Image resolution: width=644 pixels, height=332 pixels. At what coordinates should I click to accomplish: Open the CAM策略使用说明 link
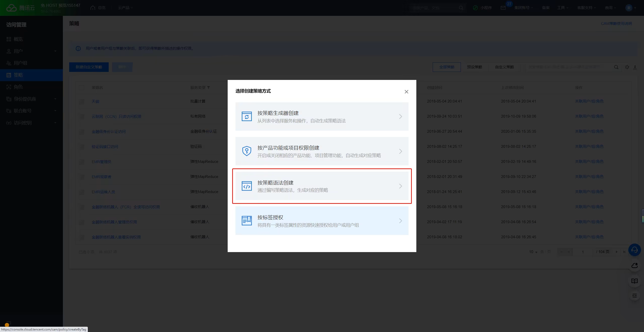click(616, 24)
